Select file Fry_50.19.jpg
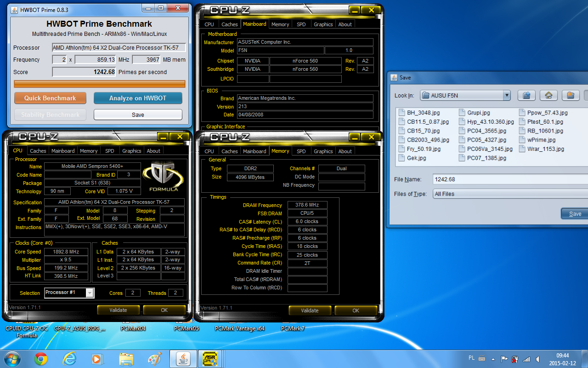 pyautogui.click(x=419, y=149)
